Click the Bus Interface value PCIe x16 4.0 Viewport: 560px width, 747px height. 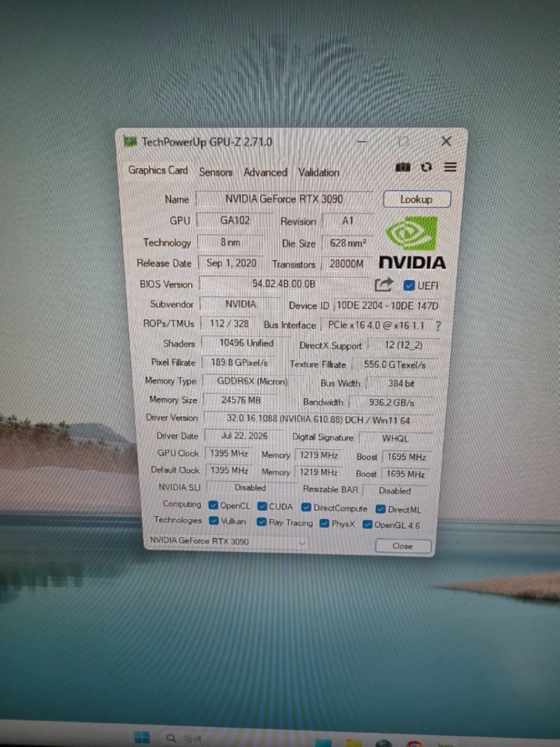(x=376, y=326)
